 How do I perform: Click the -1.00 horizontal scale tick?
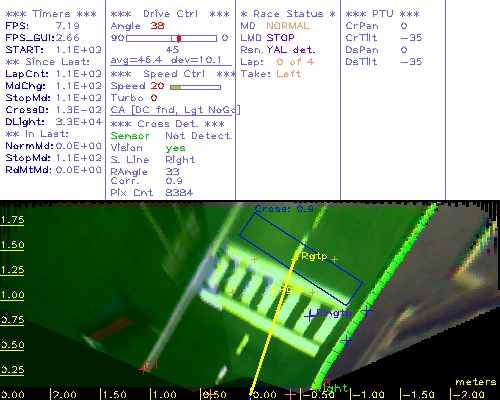[367, 395]
